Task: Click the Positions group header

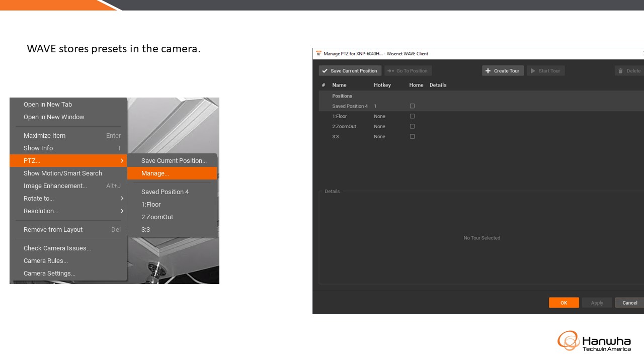Action: tap(342, 96)
